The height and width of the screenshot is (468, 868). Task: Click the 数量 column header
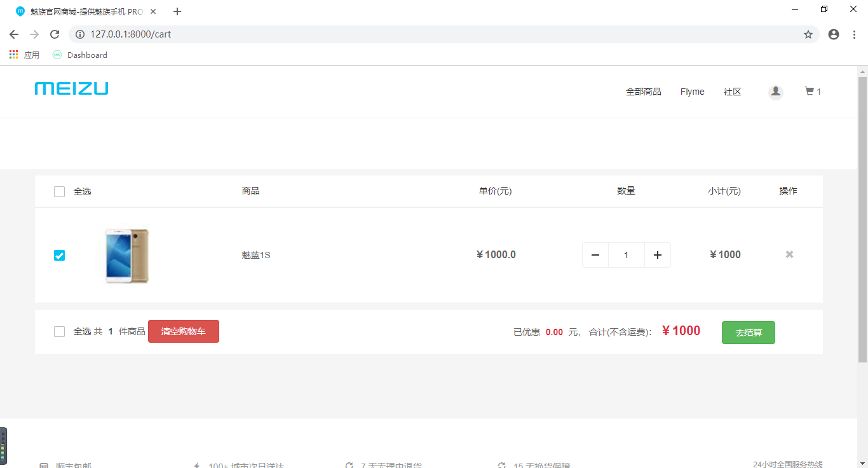click(x=626, y=191)
